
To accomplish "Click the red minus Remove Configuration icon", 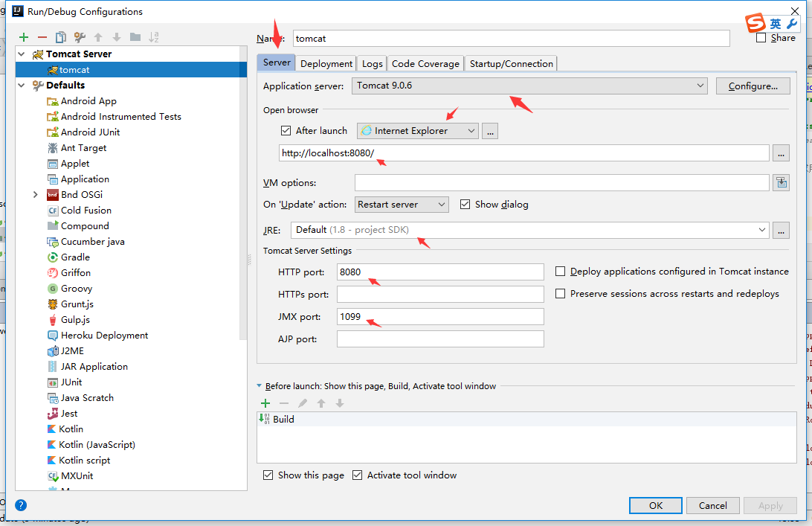I will click(42, 37).
